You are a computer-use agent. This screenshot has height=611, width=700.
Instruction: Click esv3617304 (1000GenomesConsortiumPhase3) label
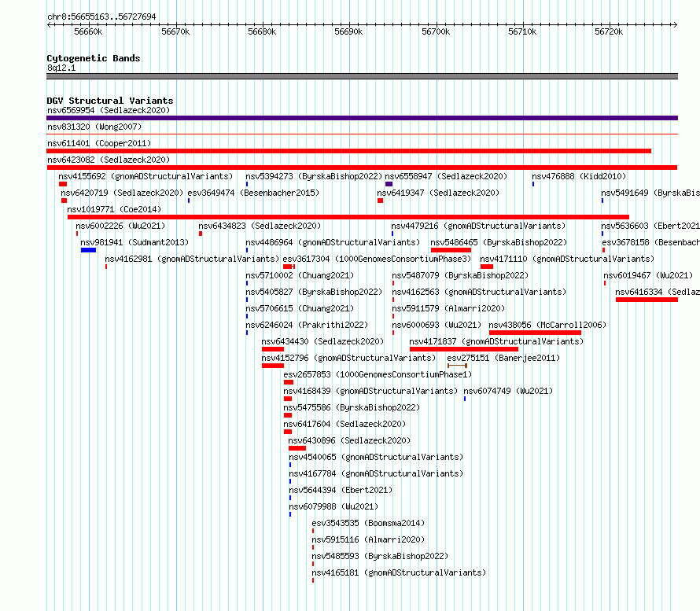[377, 259]
